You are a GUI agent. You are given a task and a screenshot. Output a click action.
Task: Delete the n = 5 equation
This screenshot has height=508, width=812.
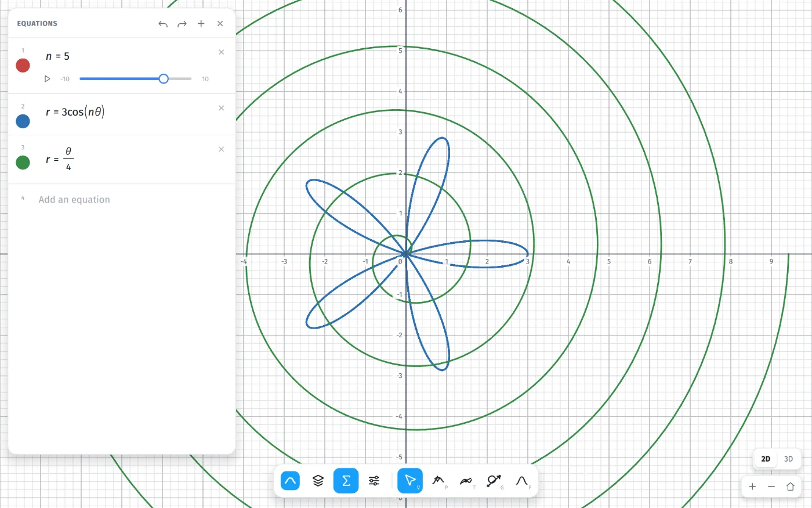(221, 52)
